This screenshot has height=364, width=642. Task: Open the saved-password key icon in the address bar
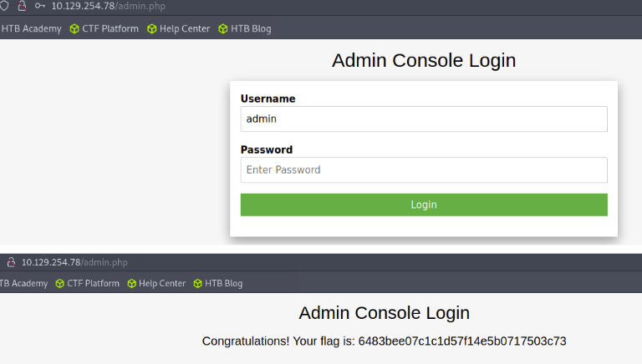(x=40, y=6)
